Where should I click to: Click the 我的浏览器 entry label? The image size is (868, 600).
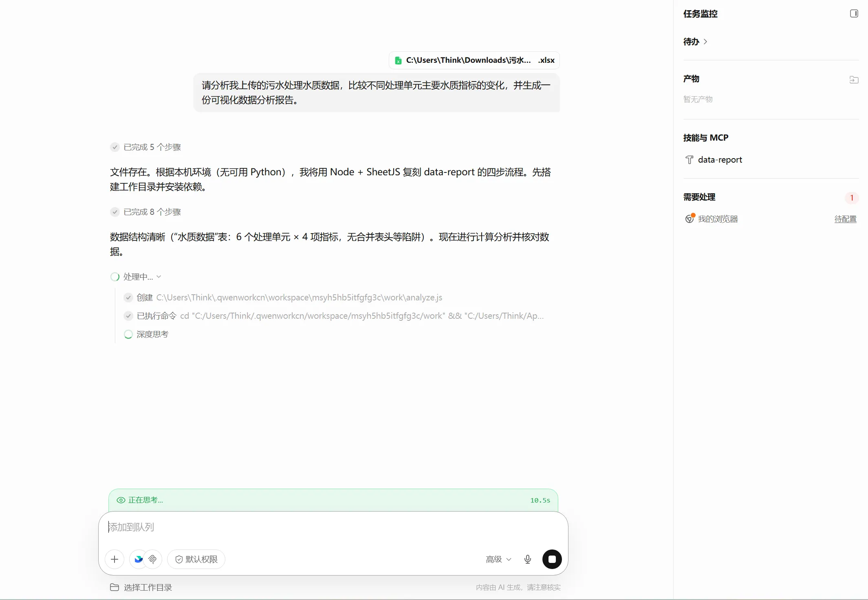pyautogui.click(x=718, y=219)
